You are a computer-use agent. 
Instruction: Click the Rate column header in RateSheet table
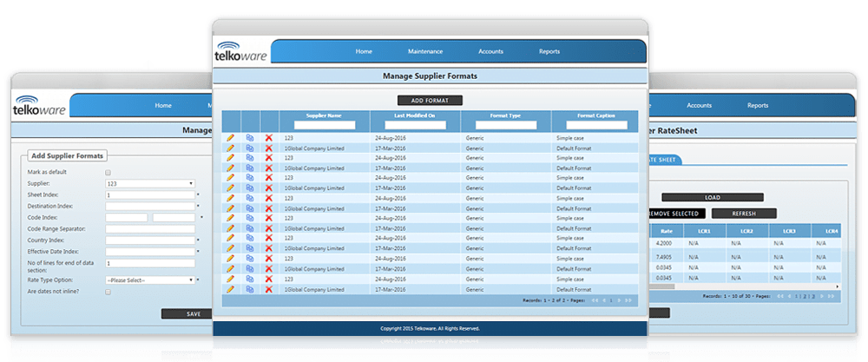tap(665, 230)
